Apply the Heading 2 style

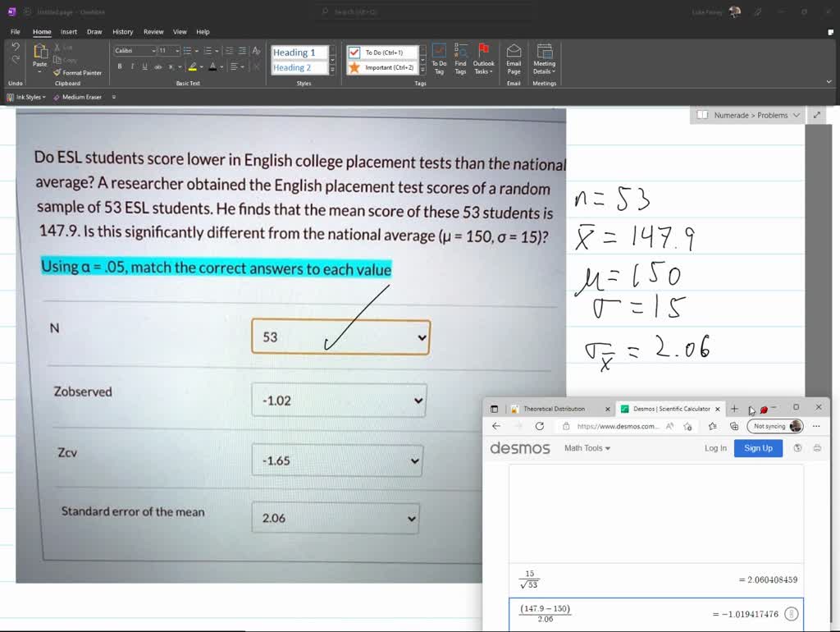tap(299, 67)
